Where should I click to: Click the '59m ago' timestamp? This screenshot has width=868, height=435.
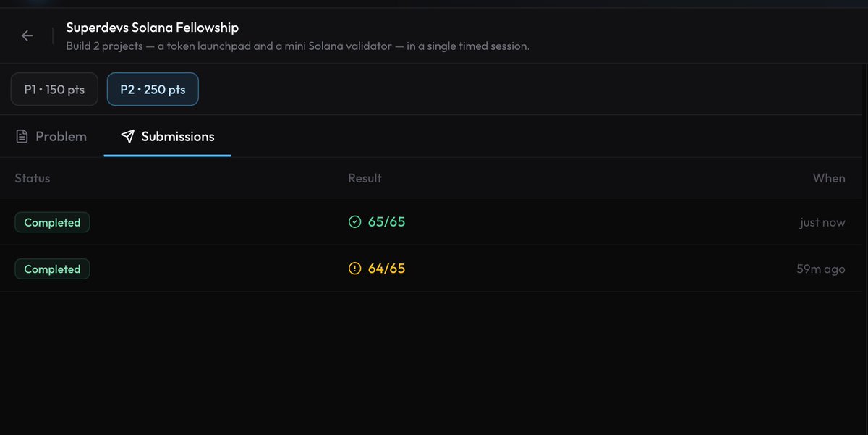(821, 269)
